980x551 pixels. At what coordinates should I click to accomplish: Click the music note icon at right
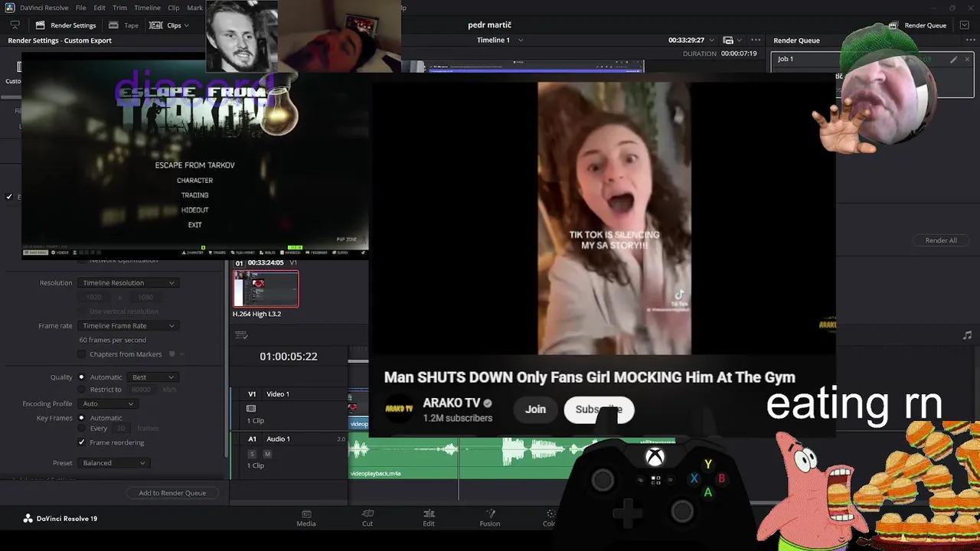967,335
